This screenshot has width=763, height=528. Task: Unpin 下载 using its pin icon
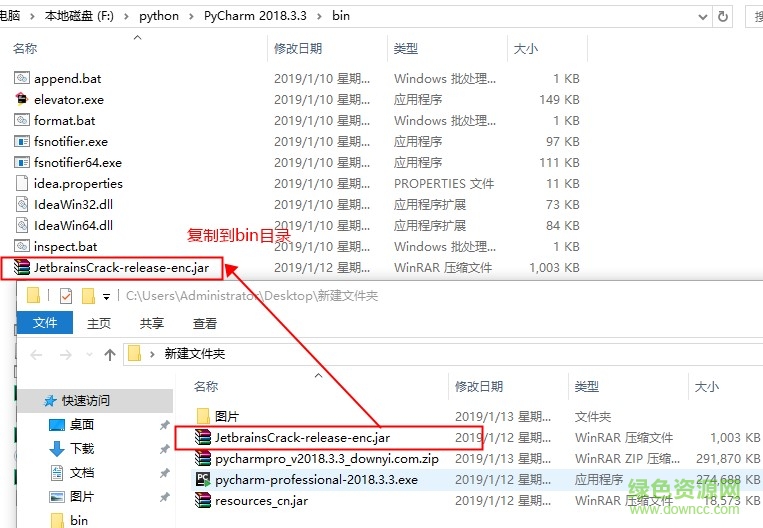point(164,449)
